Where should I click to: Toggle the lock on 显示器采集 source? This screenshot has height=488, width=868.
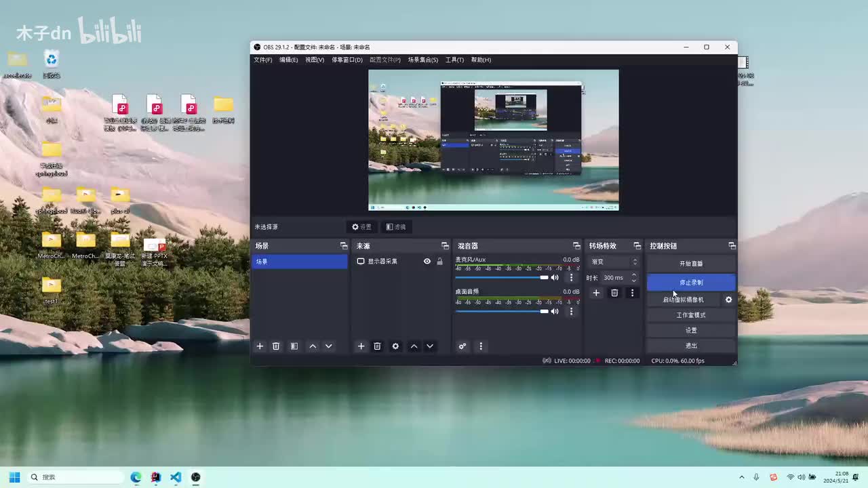coord(439,262)
